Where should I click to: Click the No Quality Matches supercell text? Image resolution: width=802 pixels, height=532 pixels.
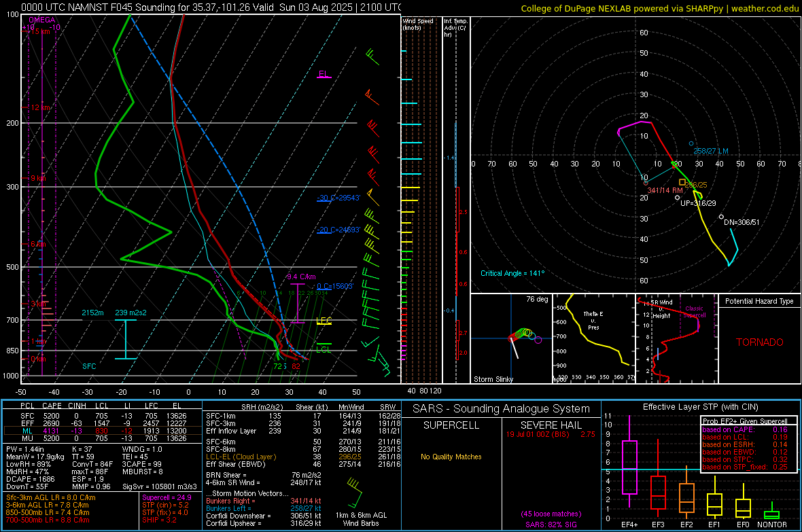[451, 457]
